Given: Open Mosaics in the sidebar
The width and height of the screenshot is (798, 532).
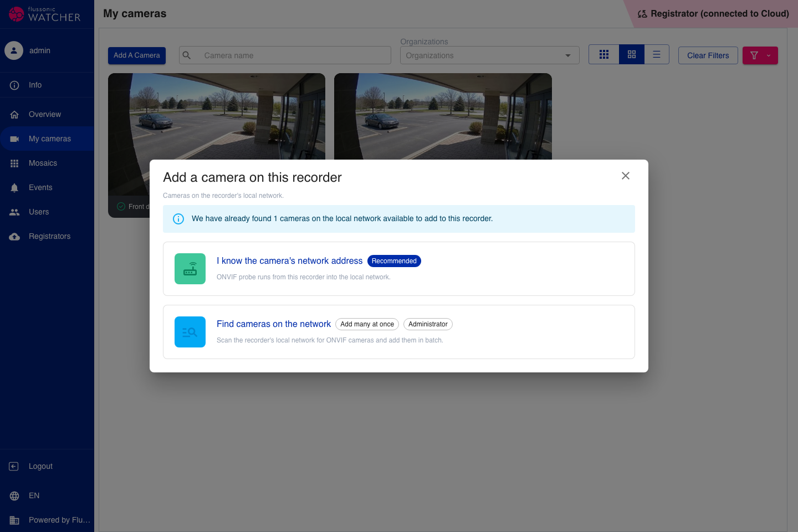Looking at the screenshot, I should (47, 163).
